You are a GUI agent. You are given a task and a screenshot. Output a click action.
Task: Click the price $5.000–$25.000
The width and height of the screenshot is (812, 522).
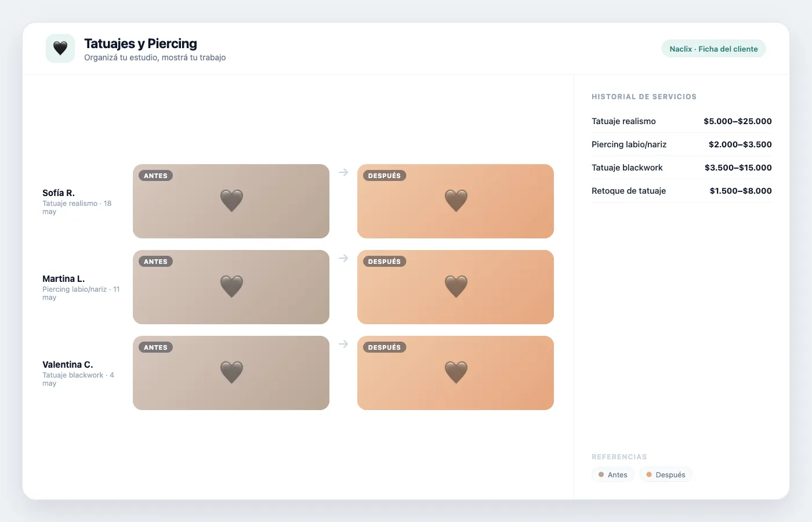tap(738, 121)
